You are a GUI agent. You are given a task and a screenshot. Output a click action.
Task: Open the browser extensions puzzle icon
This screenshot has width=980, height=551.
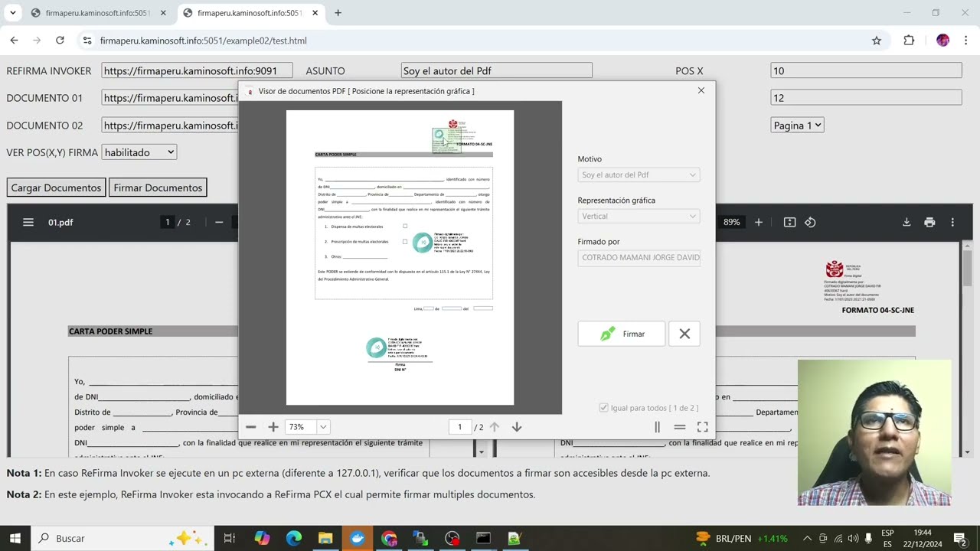pos(909,41)
